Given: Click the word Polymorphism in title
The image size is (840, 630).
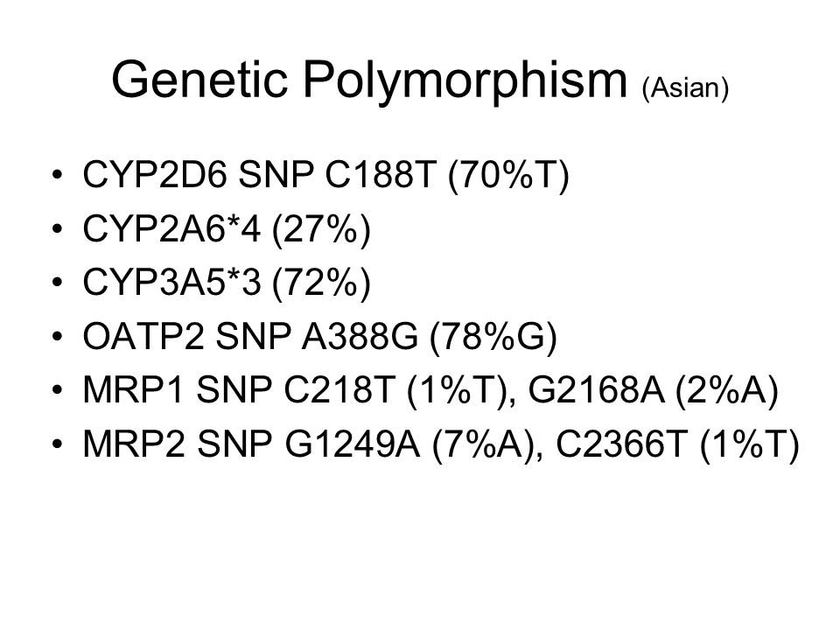Looking at the screenshot, I should [465, 80].
